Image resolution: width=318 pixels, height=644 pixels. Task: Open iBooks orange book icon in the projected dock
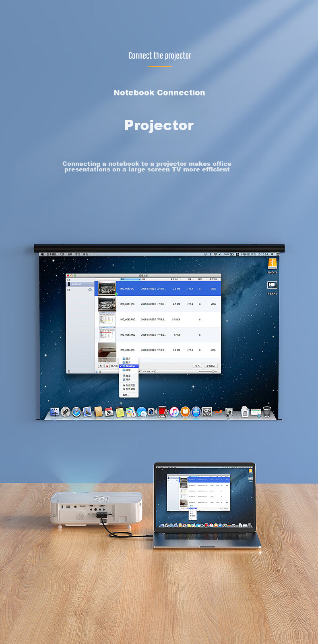point(185,412)
